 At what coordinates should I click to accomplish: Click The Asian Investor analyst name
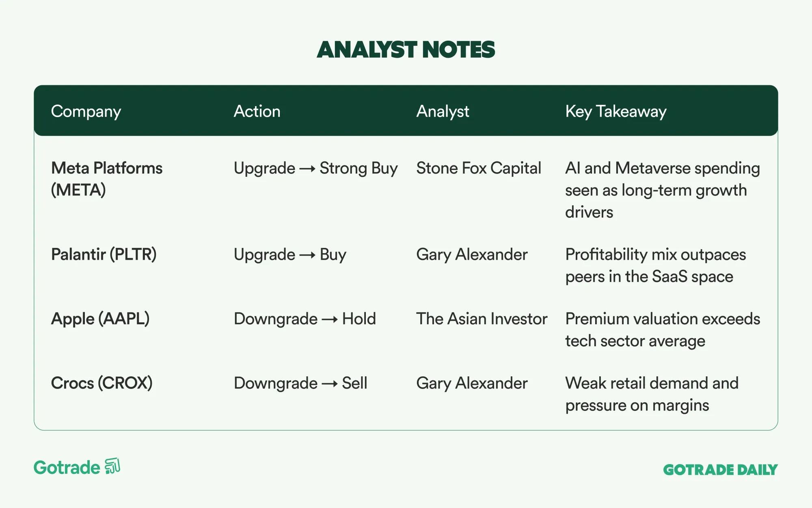pos(482,319)
